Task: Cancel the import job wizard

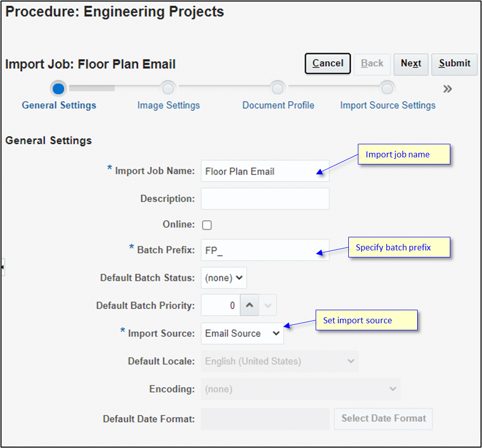Action: [327, 64]
